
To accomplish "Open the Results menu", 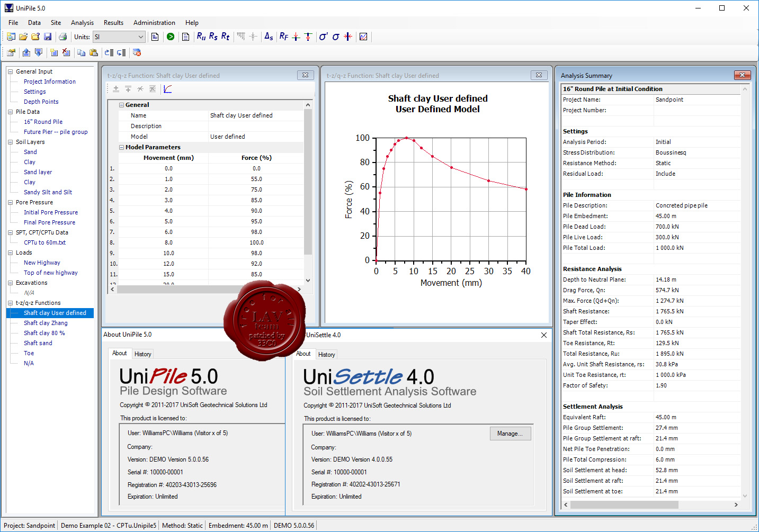I will [x=113, y=23].
